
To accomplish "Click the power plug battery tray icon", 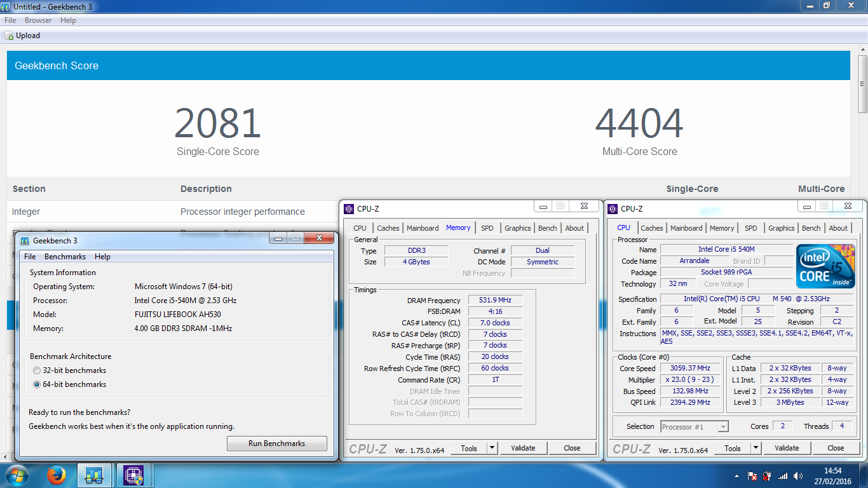I will [768, 476].
